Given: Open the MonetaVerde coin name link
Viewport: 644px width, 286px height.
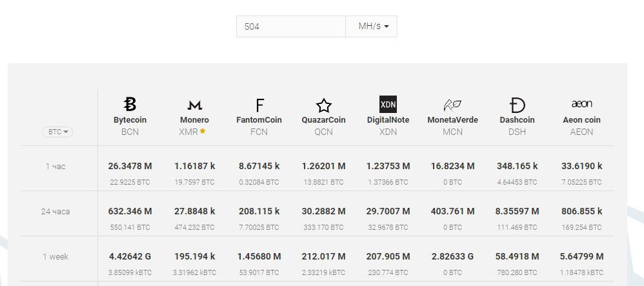Looking at the screenshot, I should point(452,120).
